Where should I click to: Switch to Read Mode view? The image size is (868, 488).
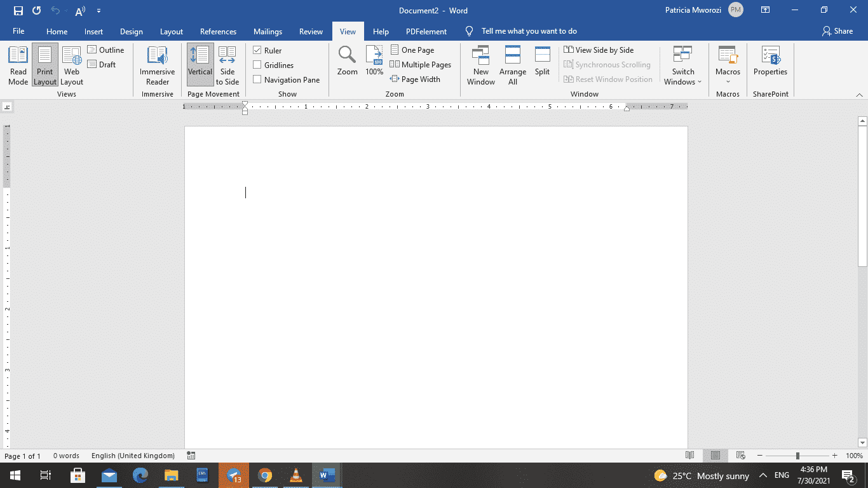pos(18,65)
